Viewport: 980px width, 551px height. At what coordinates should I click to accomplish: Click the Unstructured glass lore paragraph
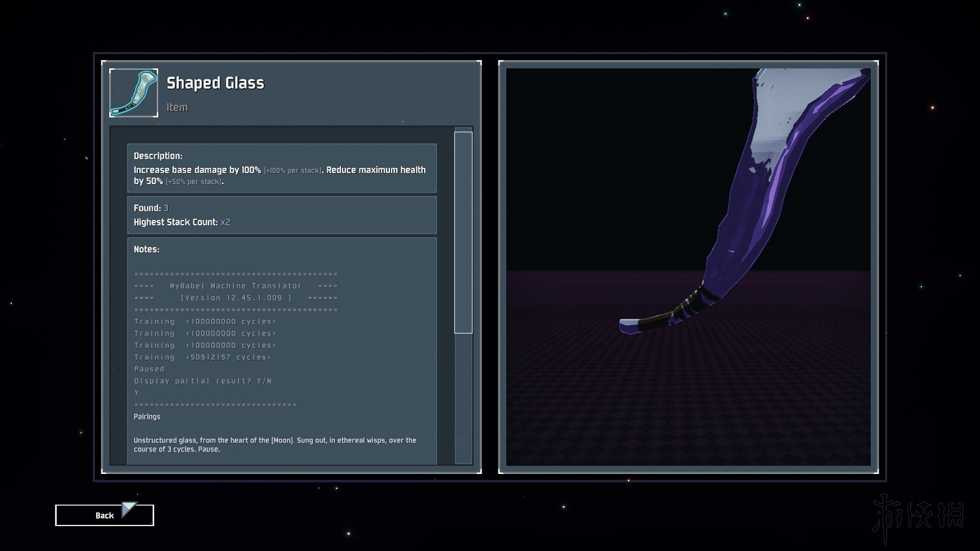(274, 445)
